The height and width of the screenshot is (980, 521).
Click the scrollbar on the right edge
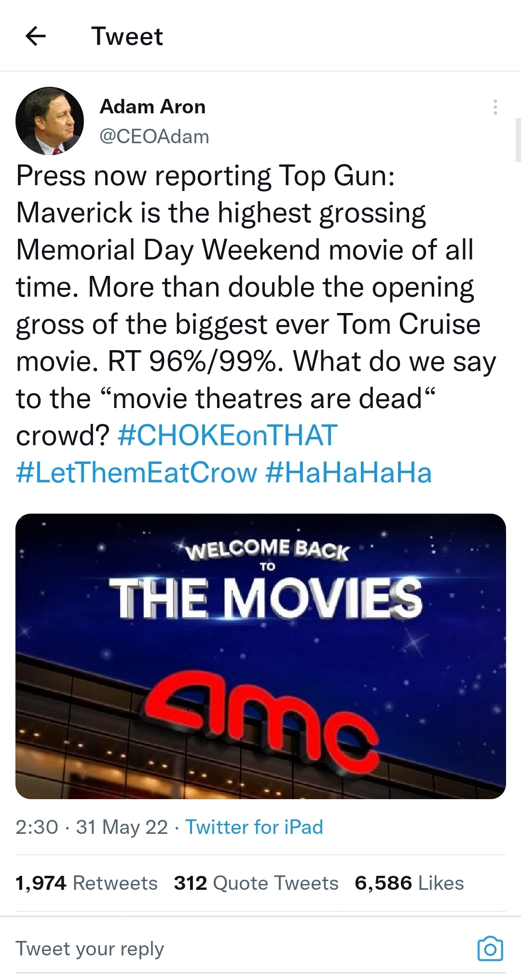518,140
